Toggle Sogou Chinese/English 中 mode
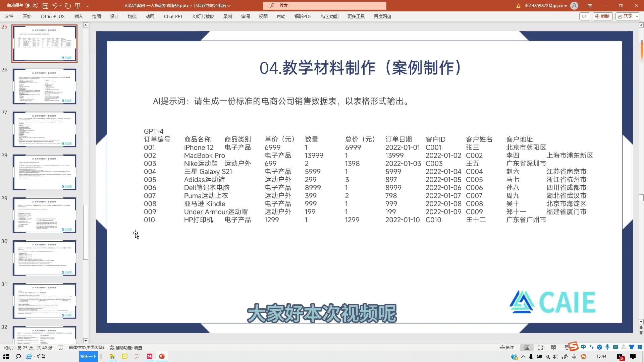The width and height of the screenshot is (644, 362). [x=583, y=347]
